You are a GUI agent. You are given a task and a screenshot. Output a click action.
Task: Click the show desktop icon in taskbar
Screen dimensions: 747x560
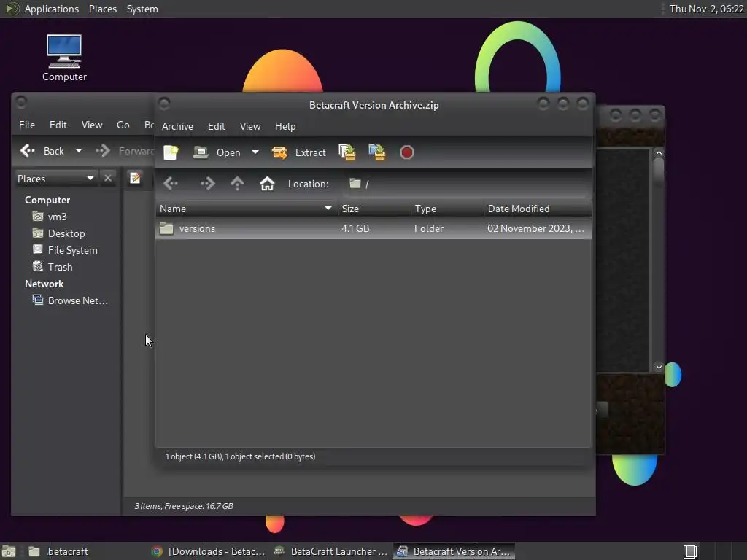9,551
